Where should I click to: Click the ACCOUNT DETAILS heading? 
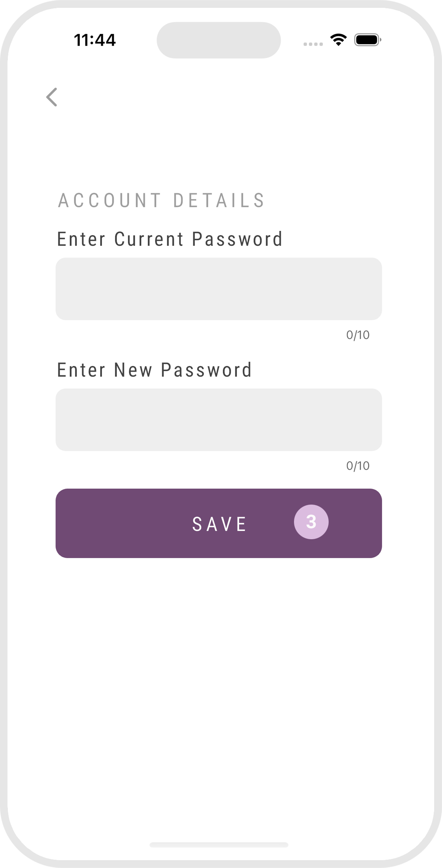161,200
